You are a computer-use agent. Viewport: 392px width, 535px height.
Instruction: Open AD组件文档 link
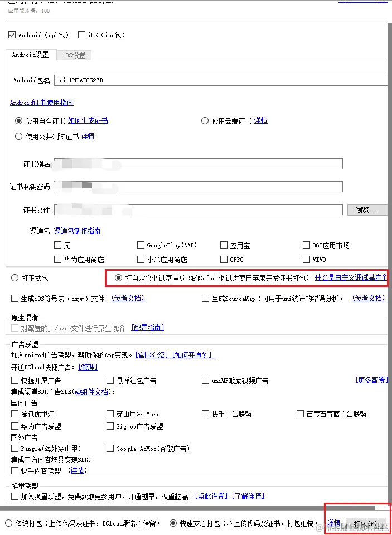(x=91, y=392)
